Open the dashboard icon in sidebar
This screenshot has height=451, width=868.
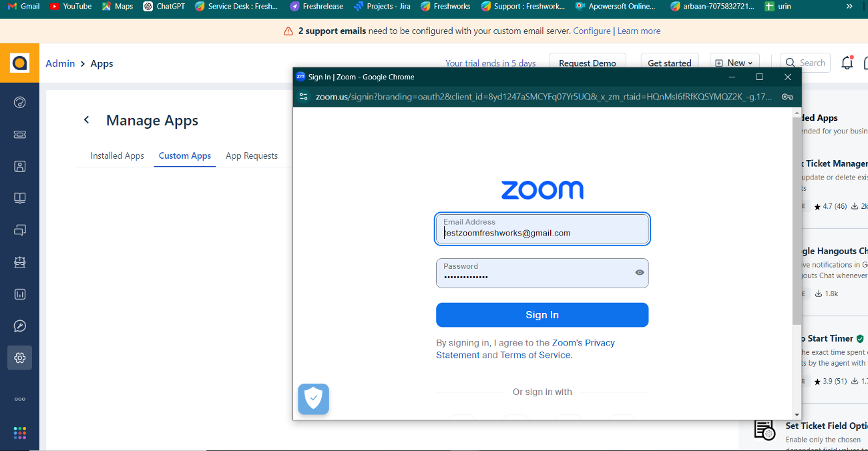(x=20, y=102)
